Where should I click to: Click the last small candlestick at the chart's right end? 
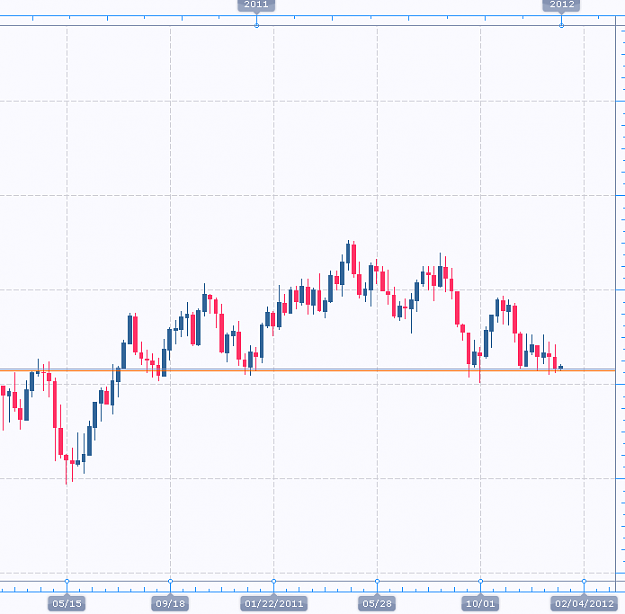561,367
